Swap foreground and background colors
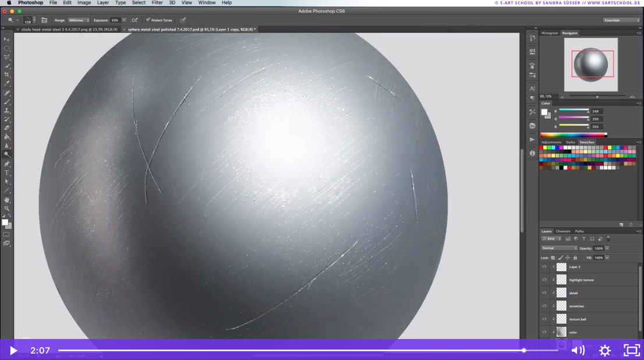This screenshot has height=360, width=644. 9,216
